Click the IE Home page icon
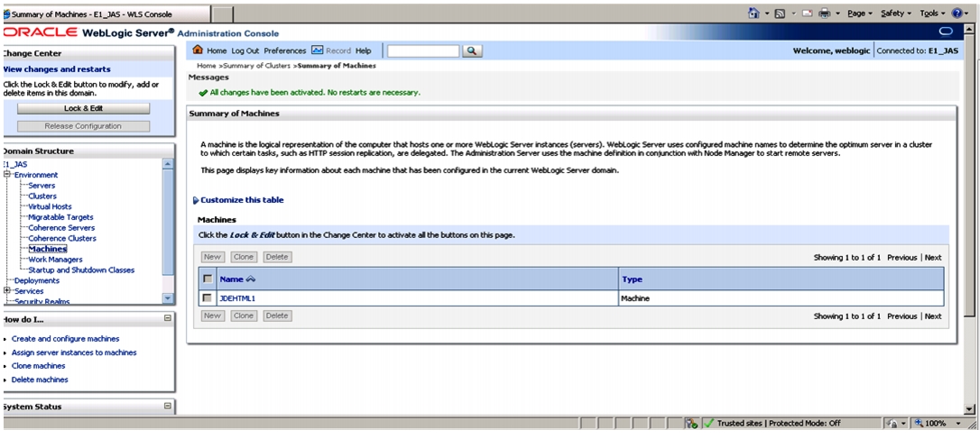 point(753,14)
